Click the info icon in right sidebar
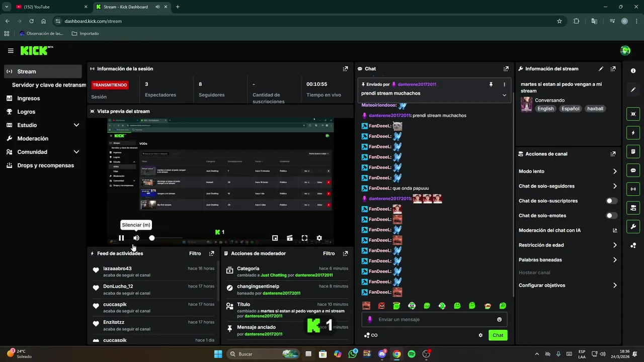The height and width of the screenshot is (362, 644). (633, 71)
